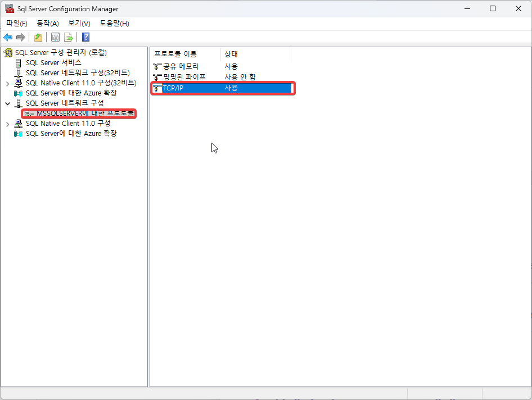Open the 보기(V) menu
Screen dimensions: 532x400
click(x=79, y=24)
